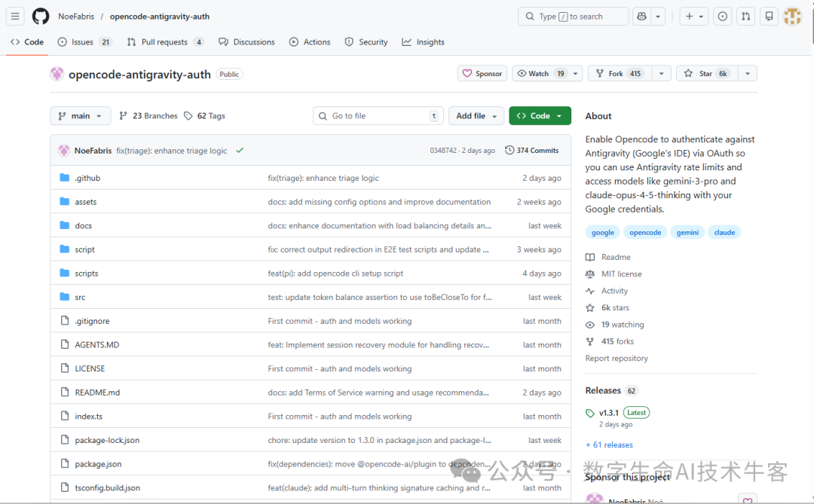
Task: Click the Type / to search box
Action: pyautogui.click(x=573, y=16)
